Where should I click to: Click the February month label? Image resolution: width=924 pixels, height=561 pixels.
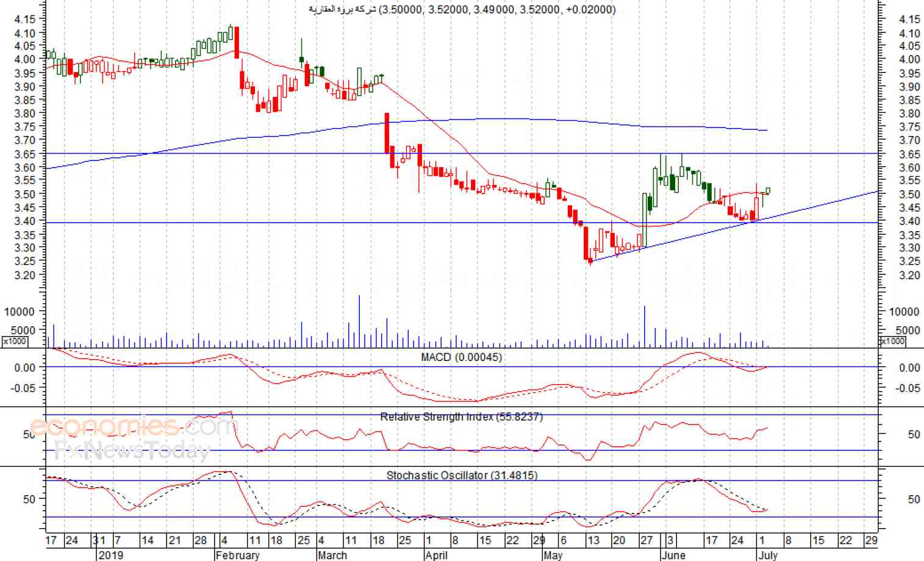pyautogui.click(x=238, y=555)
